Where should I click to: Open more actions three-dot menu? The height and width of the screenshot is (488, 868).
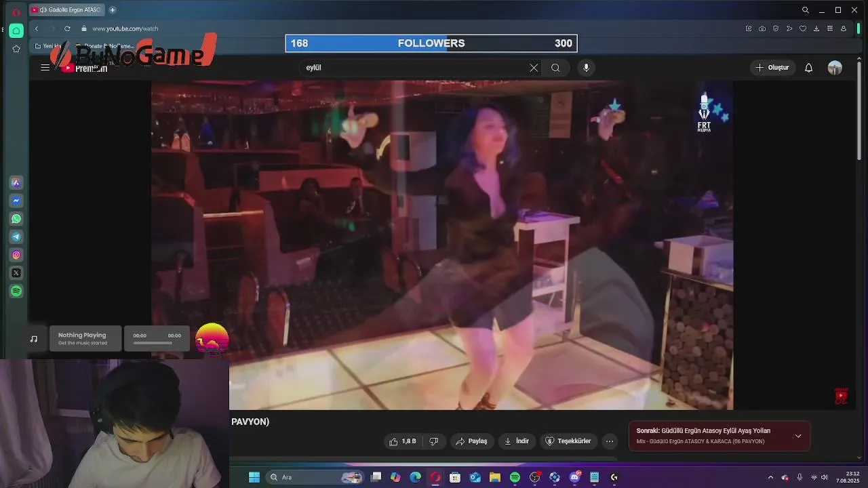pos(610,441)
